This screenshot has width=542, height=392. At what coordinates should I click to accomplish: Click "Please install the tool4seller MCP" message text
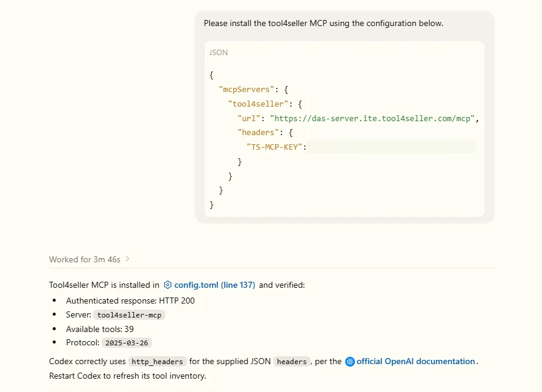coord(323,23)
